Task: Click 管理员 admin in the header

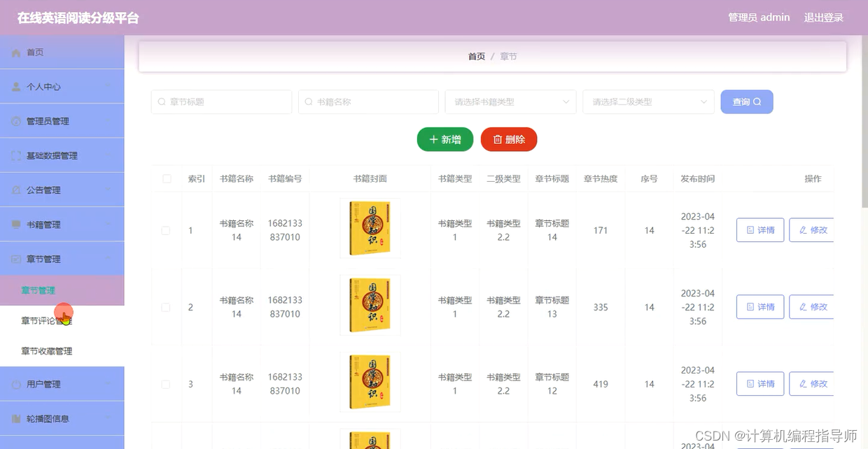Action: (759, 17)
